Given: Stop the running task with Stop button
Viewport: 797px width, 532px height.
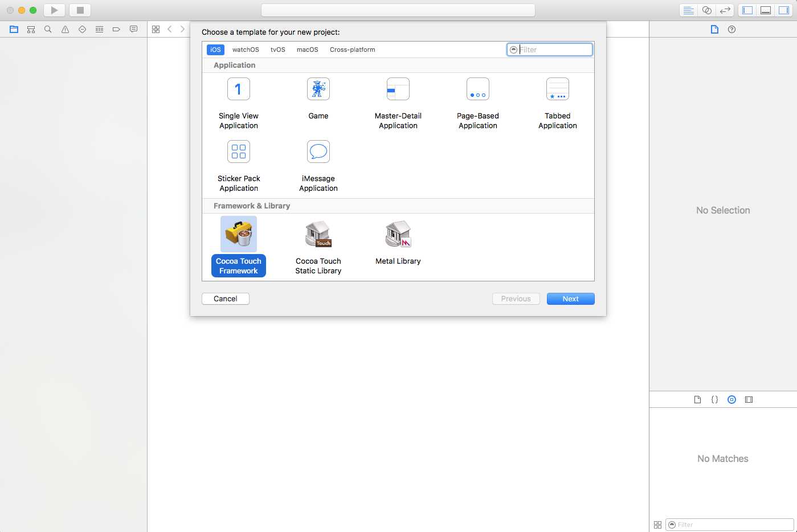Looking at the screenshot, I should click(80, 10).
